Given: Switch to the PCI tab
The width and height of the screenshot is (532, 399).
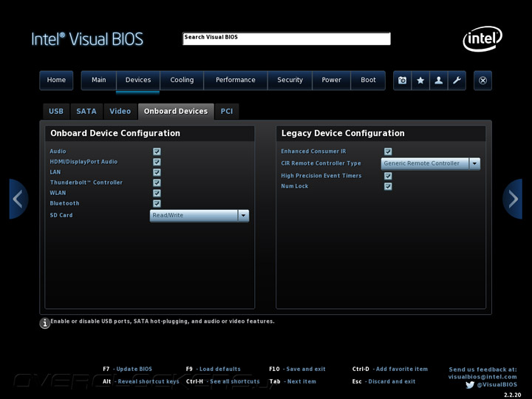Looking at the screenshot, I should 227,112.
